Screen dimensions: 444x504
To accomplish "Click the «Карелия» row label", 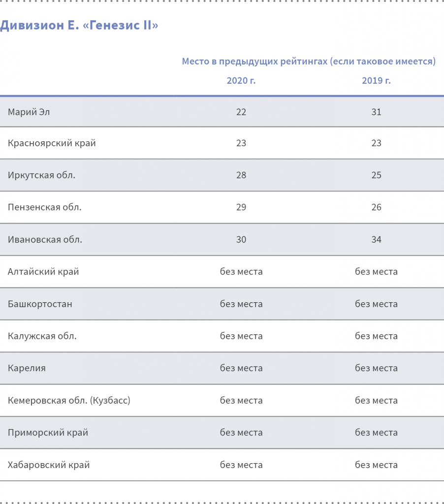I will point(27,368).
